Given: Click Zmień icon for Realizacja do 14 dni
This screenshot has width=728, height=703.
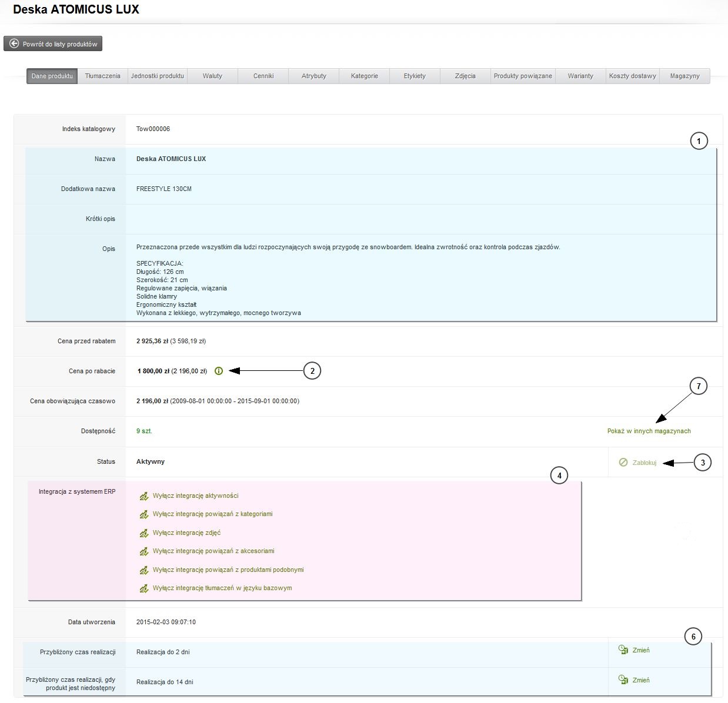Looking at the screenshot, I should (x=624, y=679).
